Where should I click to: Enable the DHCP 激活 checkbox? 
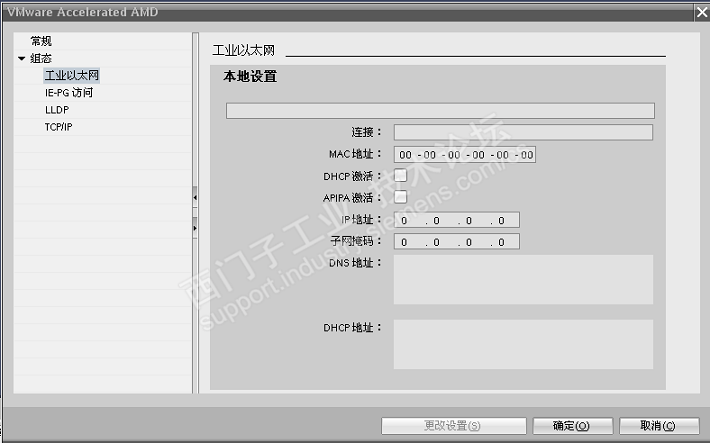coord(400,175)
